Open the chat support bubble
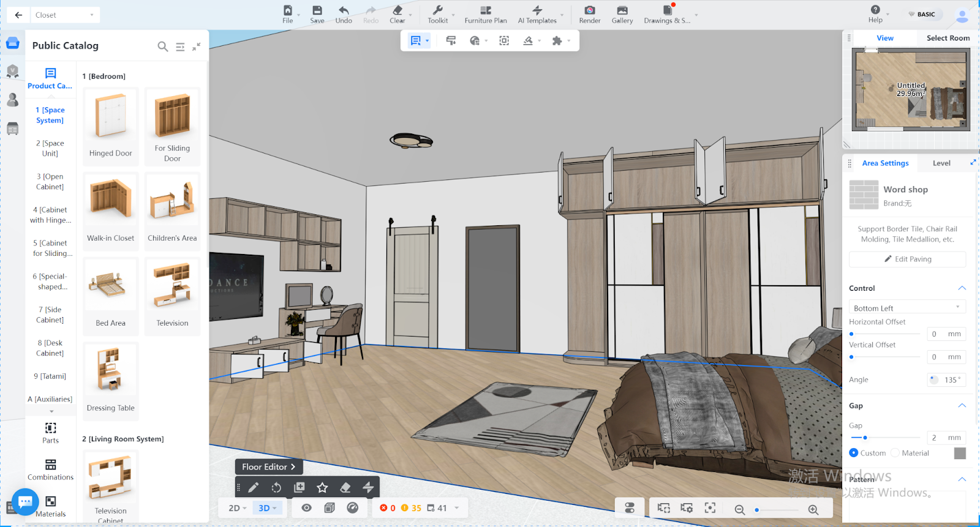This screenshot has height=527, width=980. coord(25,503)
